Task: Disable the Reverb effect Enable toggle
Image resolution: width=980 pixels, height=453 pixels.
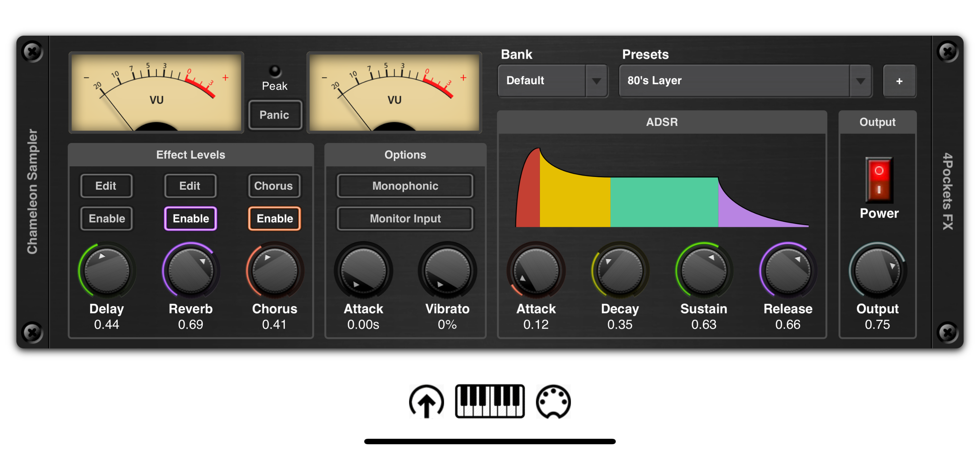Action: click(191, 218)
